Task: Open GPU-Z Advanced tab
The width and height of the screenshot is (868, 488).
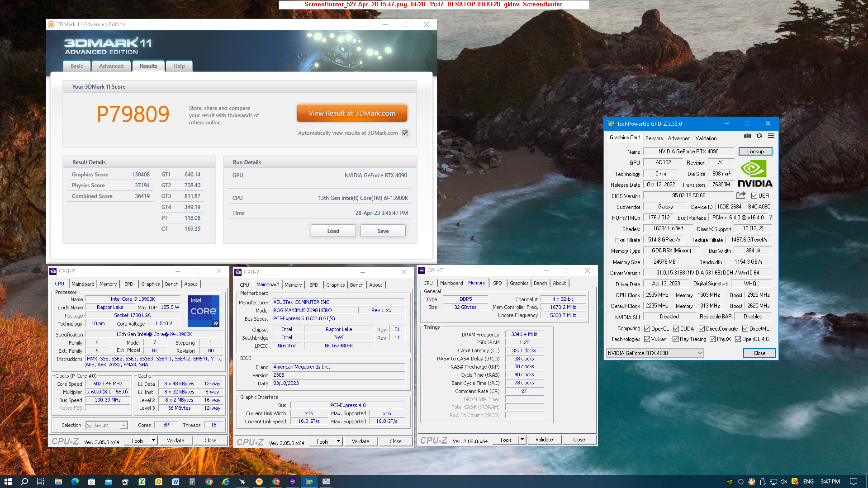Action: click(x=679, y=138)
